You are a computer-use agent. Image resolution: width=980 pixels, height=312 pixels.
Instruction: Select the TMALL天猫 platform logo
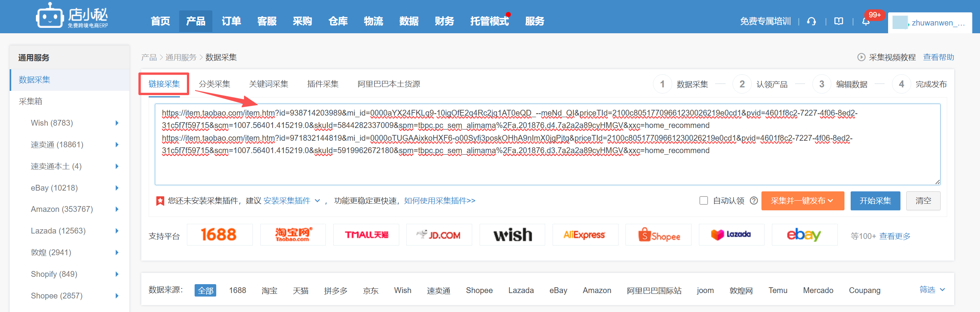pos(366,235)
